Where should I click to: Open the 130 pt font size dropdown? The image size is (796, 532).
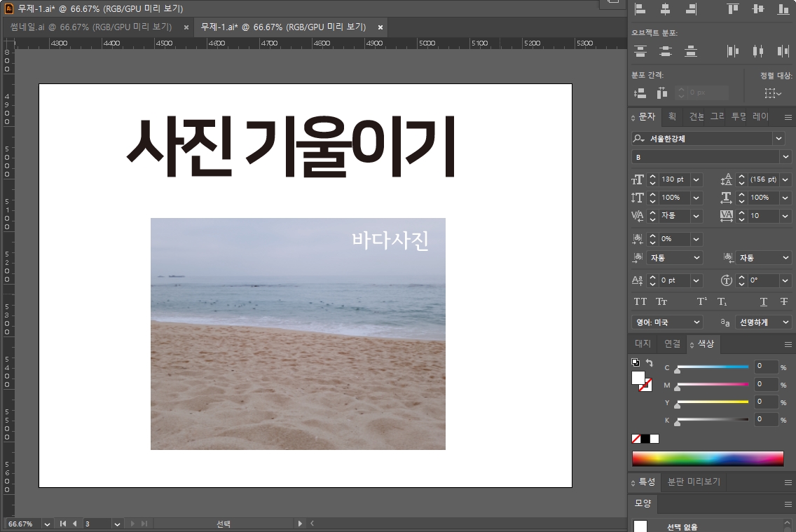696,179
